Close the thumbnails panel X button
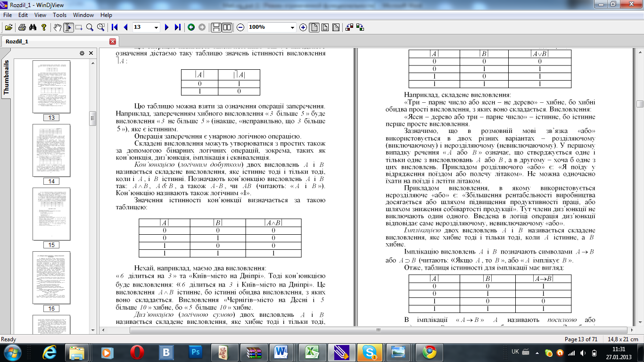644x362 pixels. 92,53
